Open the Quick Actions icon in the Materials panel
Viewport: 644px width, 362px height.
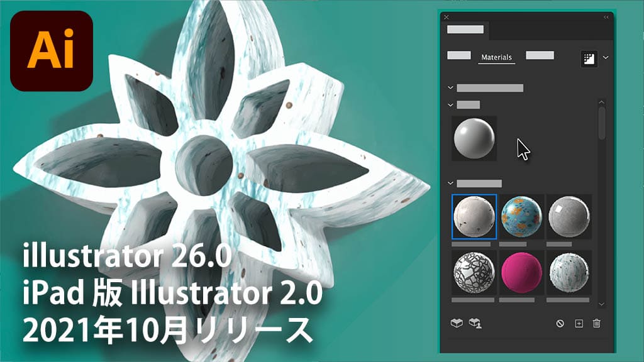pyautogui.click(x=588, y=57)
